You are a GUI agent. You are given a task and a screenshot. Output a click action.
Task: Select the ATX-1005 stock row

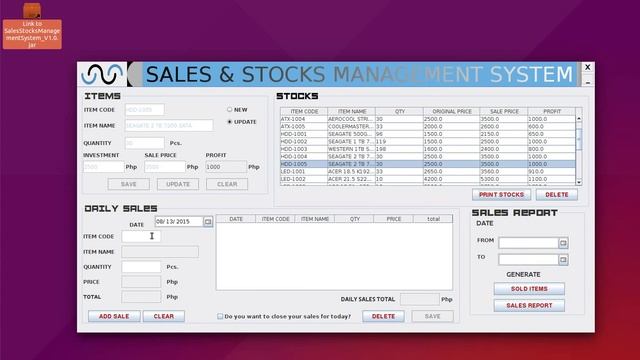coord(428,127)
